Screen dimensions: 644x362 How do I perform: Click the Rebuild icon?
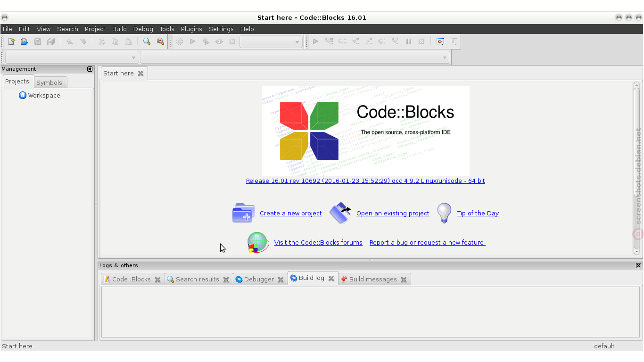219,41
